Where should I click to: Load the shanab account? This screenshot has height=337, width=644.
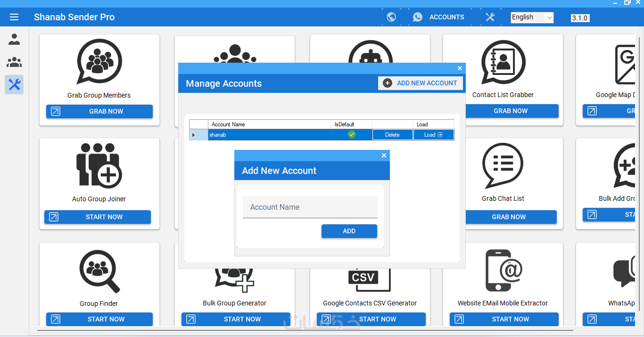point(433,135)
